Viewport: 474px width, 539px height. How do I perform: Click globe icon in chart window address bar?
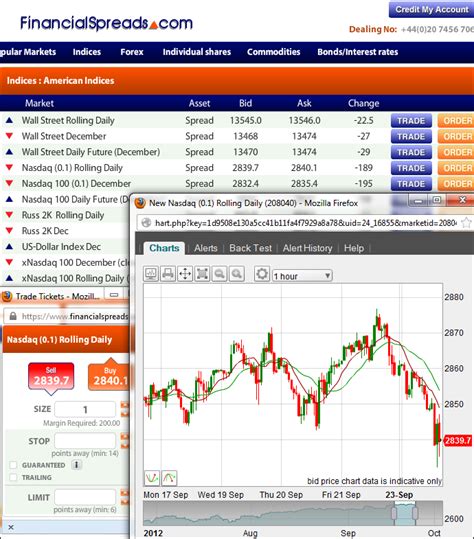146,223
